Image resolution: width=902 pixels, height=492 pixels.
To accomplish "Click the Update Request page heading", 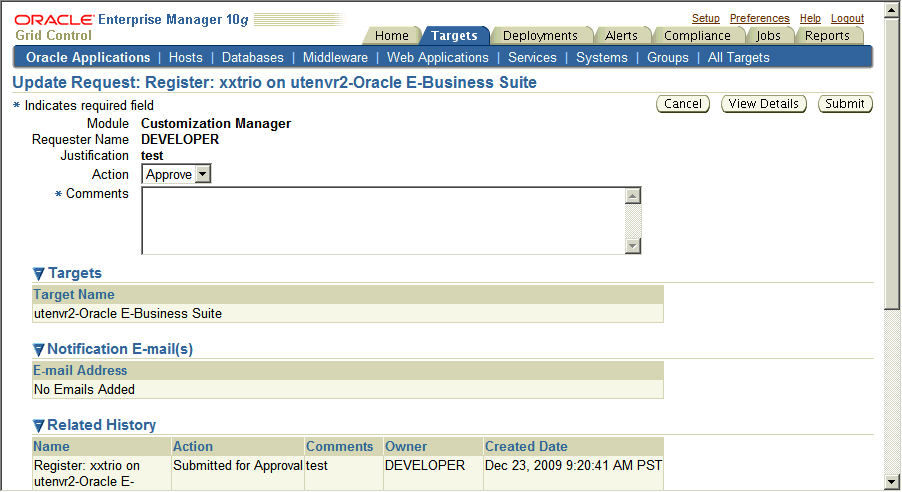I will pyautogui.click(x=274, y=82).
